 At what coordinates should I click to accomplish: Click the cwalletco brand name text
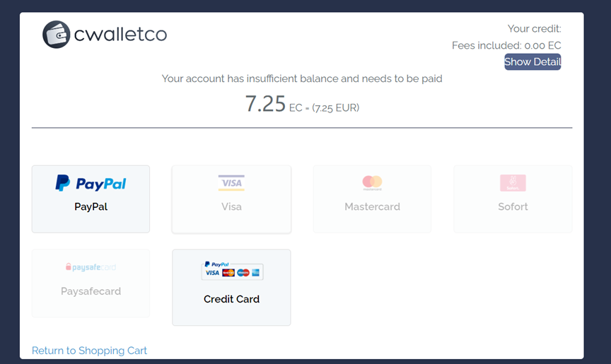coord(120,34)
